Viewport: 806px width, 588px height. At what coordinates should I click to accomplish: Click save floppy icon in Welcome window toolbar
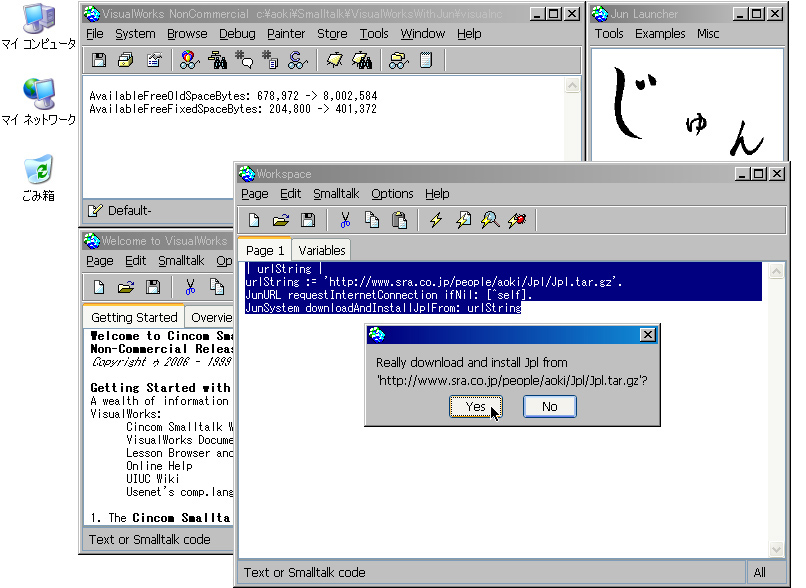point(153,287)
